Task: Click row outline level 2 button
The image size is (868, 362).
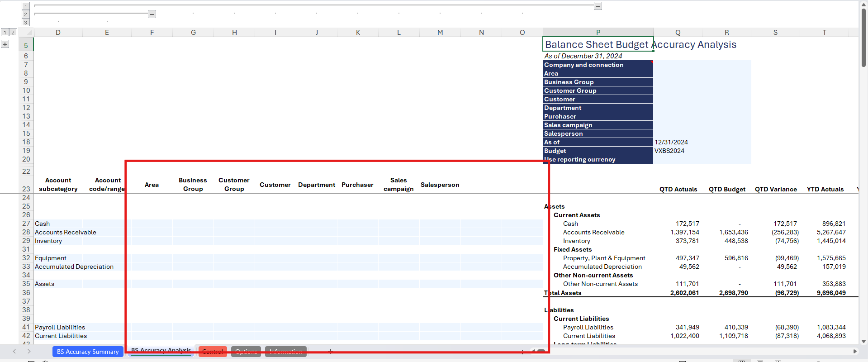Action: coord(13,32)
